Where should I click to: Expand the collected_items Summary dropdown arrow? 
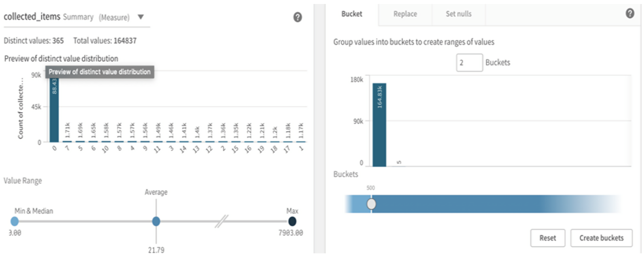pyautogui.click(x=141, y=17)
